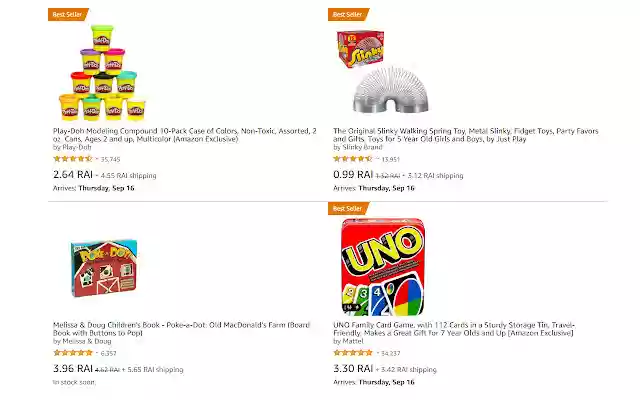
Task: Click the Slinky star rating icons
Action: pos(352,158)
